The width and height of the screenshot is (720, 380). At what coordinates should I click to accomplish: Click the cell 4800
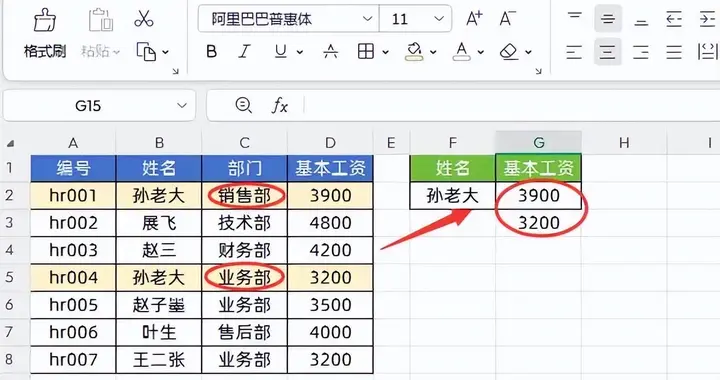point(330,223)
